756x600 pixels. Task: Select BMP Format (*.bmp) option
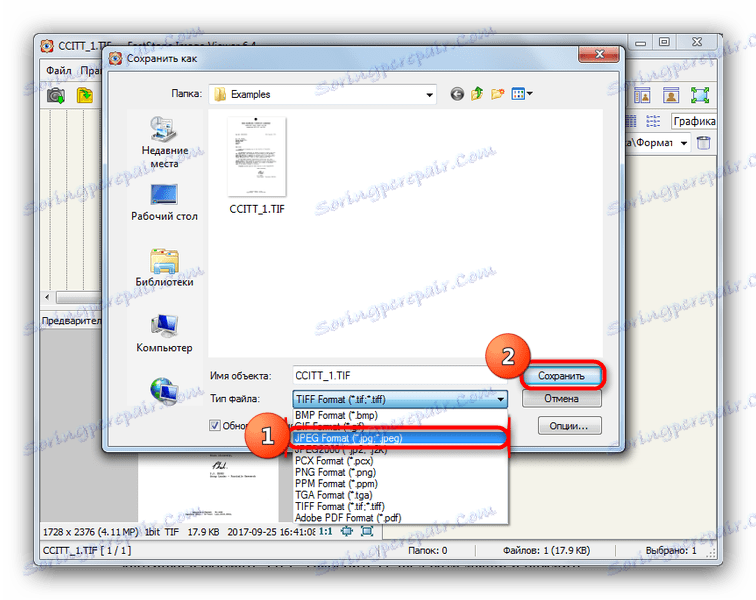[x=400, y=415]
